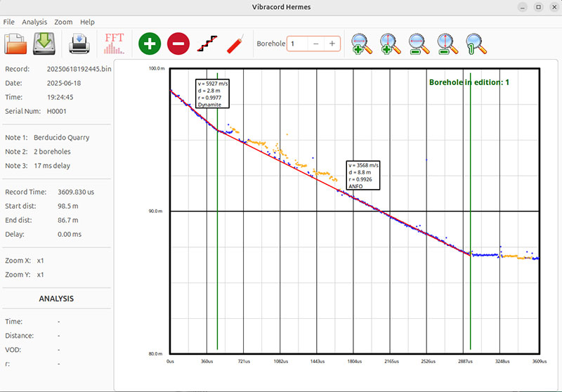
Task: Increase the Borehole number with plus
Action: coord(332,44)
